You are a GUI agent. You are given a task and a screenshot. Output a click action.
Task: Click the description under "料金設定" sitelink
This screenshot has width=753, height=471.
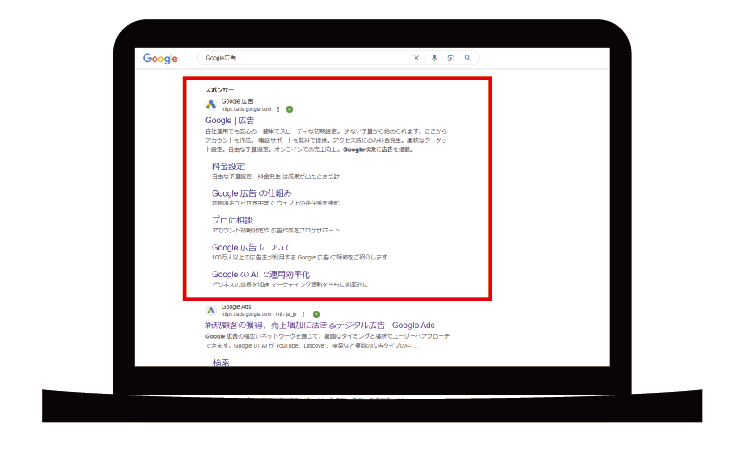pyautogui.click(x=276, y=177)
